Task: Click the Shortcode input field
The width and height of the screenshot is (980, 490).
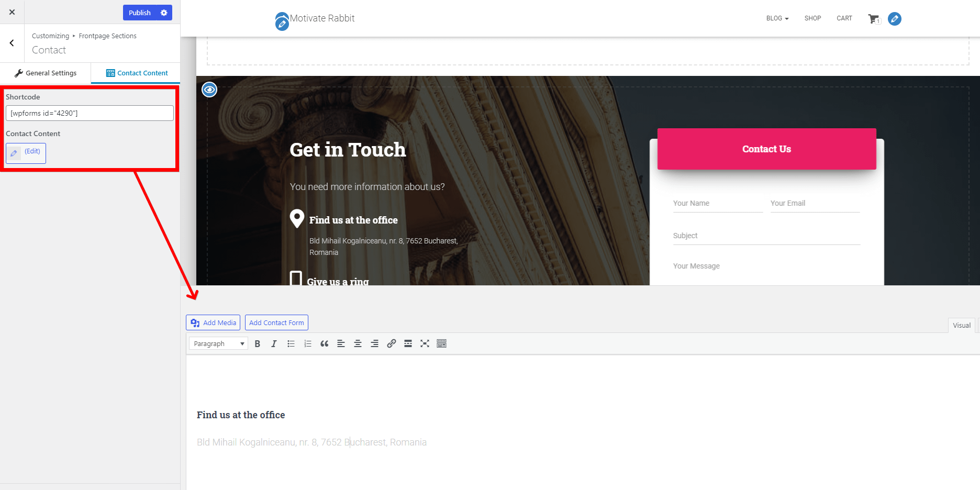Action: [90, 113]
